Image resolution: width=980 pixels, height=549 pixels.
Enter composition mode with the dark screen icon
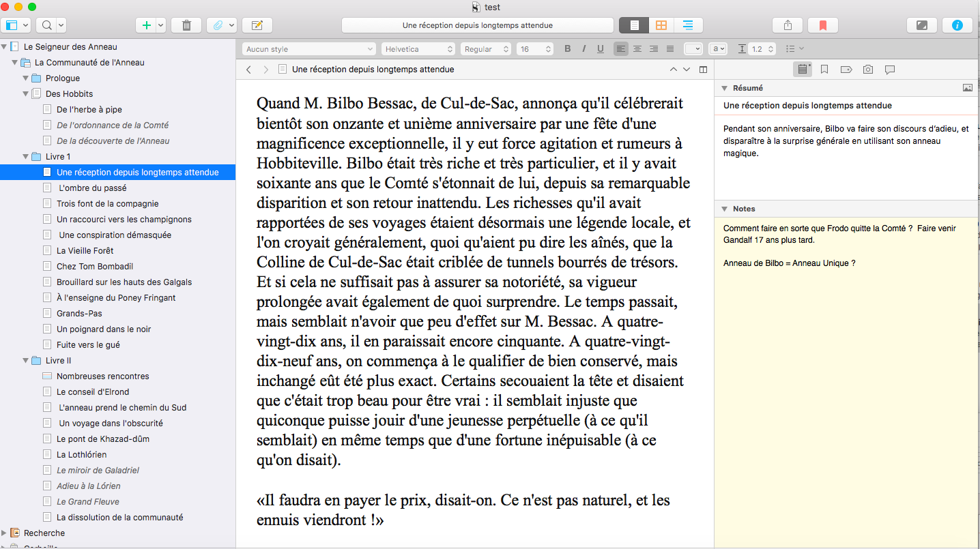tap(921, 25)
